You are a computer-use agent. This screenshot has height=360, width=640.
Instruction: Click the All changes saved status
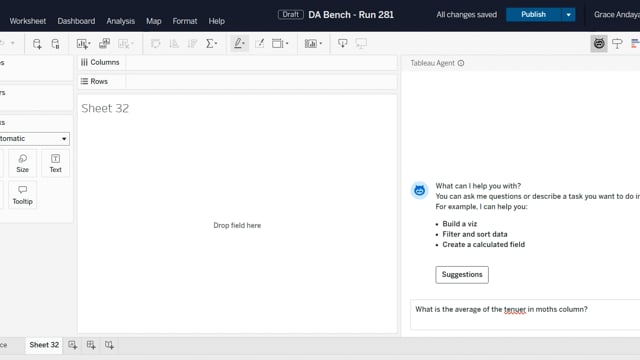point(467,15)
